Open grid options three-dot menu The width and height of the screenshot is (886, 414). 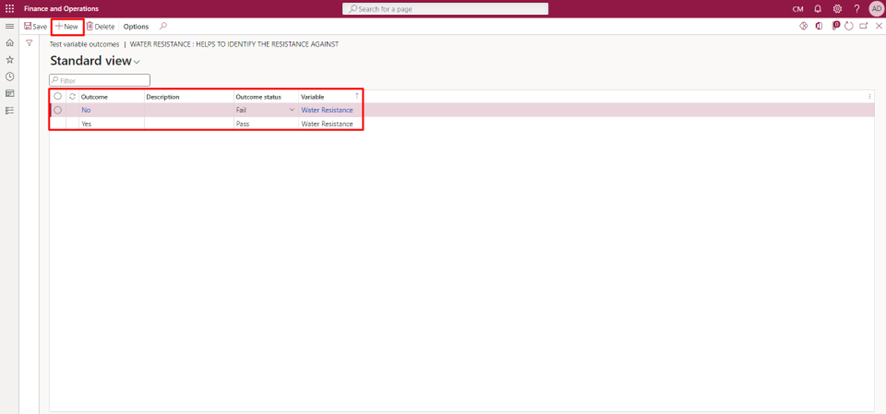869,97
